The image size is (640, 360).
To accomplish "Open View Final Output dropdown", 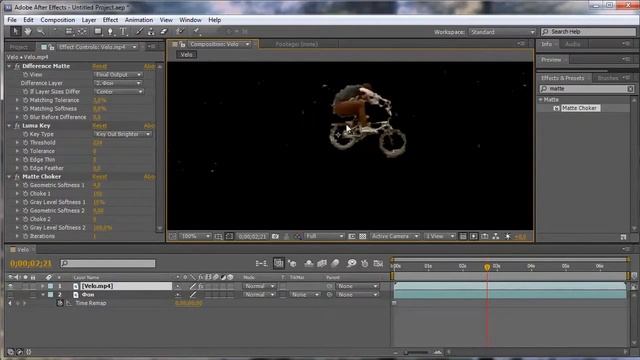I will pos(118,75).
